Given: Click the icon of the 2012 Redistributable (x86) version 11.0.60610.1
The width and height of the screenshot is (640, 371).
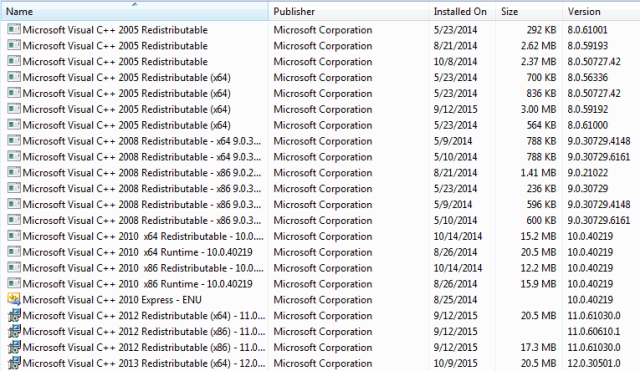Looking at the screenshot, I should click(x=14, y=331).
